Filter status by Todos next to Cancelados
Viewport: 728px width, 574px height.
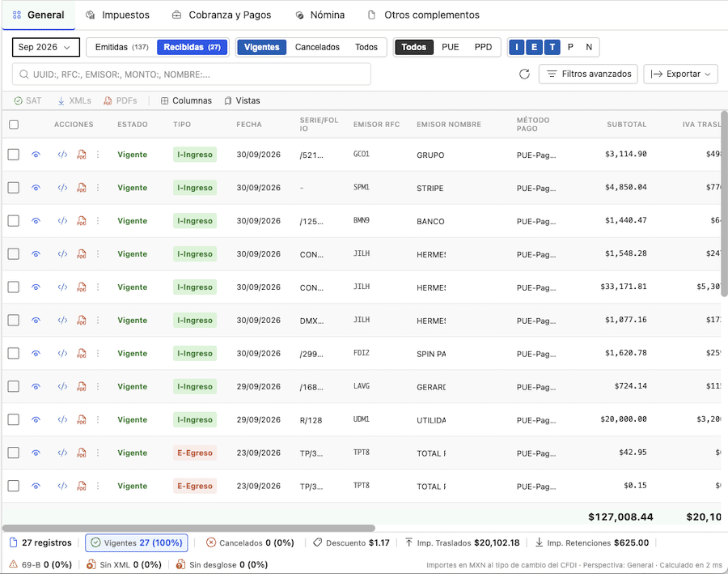pyautogui.click(x=366, y=47)
